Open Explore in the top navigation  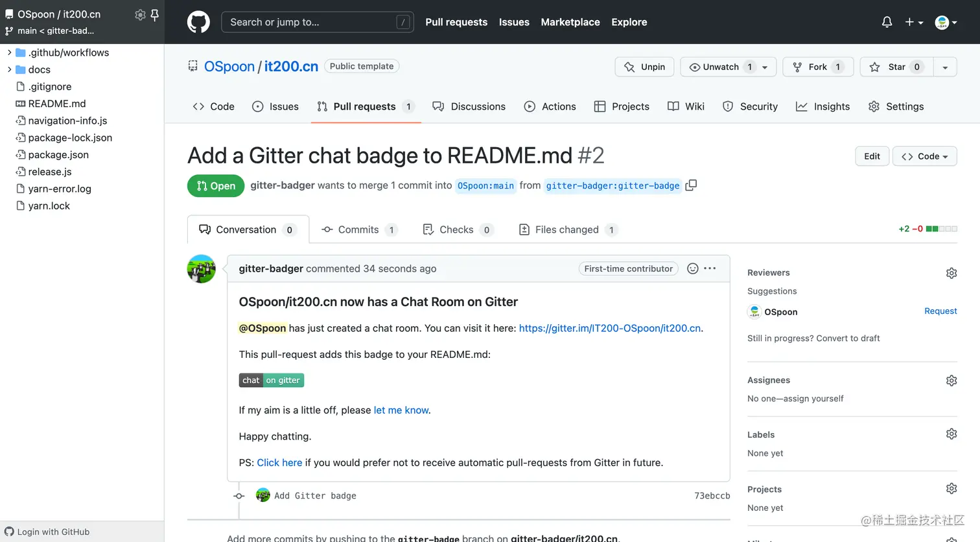click(629, 22)
